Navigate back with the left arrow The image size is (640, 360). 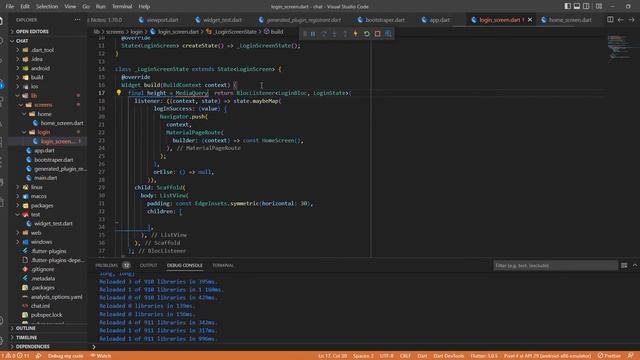tap(620, 20)
